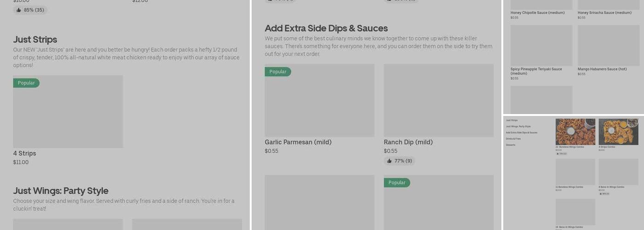644x230 pixels.
Task: Choose Mango Habanero Sauce (hot)
Action: [x=602, y=69]
